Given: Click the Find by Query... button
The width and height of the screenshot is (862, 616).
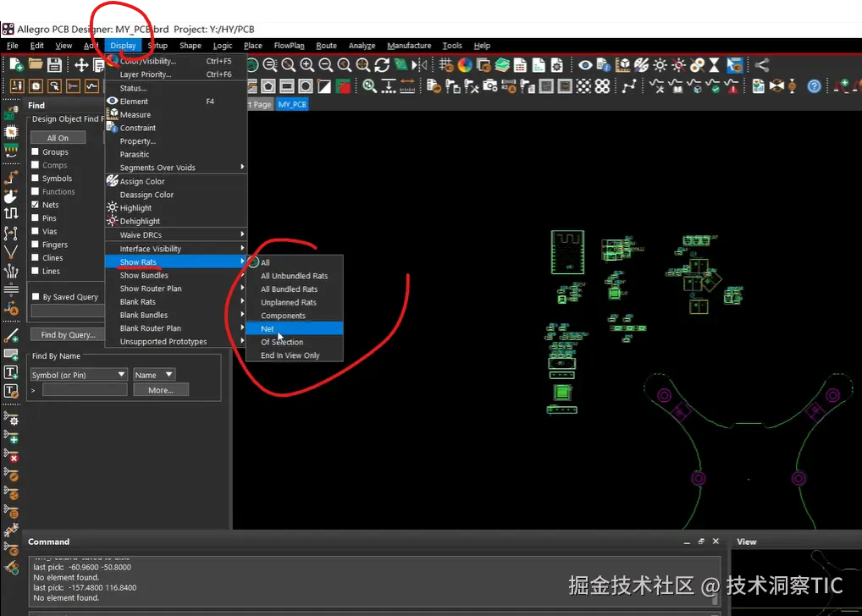Looking at the screenshot, I should pyautogui.click(x=69, y=334).
